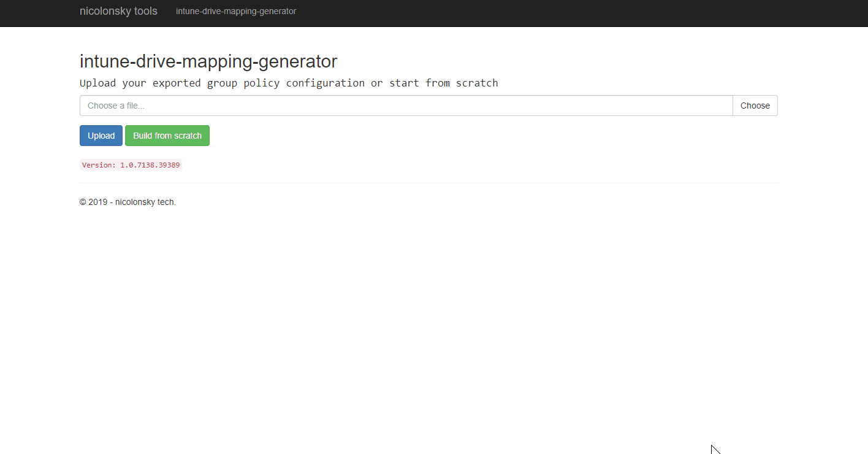Click the intune-drive-mapping-generator page heading
Viewport: 868px width, 454px height.
208,61
